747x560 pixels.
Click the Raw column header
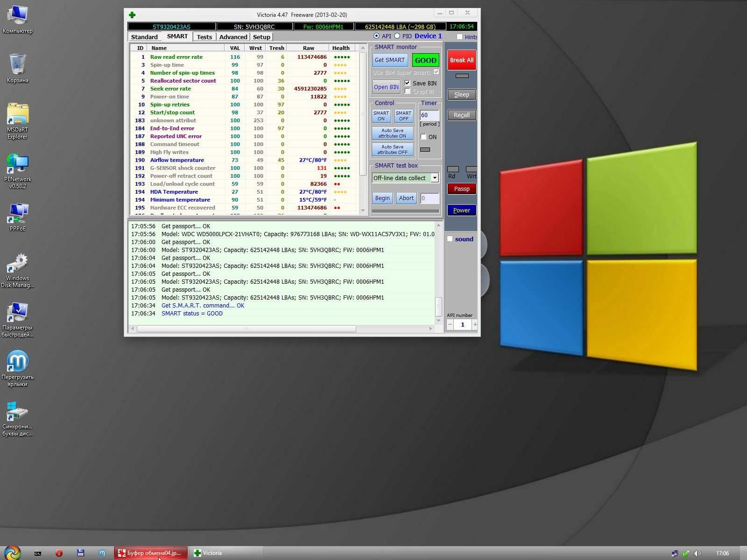308,48
